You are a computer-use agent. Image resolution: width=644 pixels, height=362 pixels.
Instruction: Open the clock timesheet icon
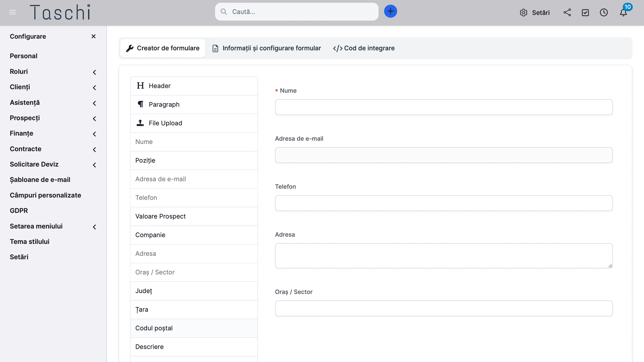603,13
